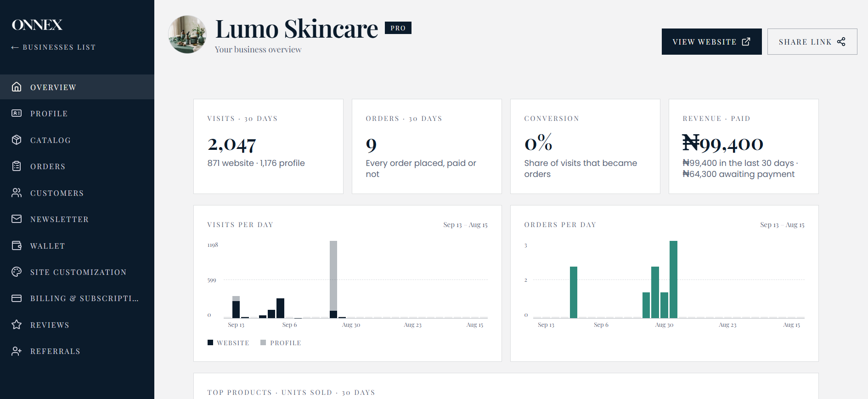Click the back arrow beside Businesses List
The image size is (868, 399).
[x=15, y=47]
